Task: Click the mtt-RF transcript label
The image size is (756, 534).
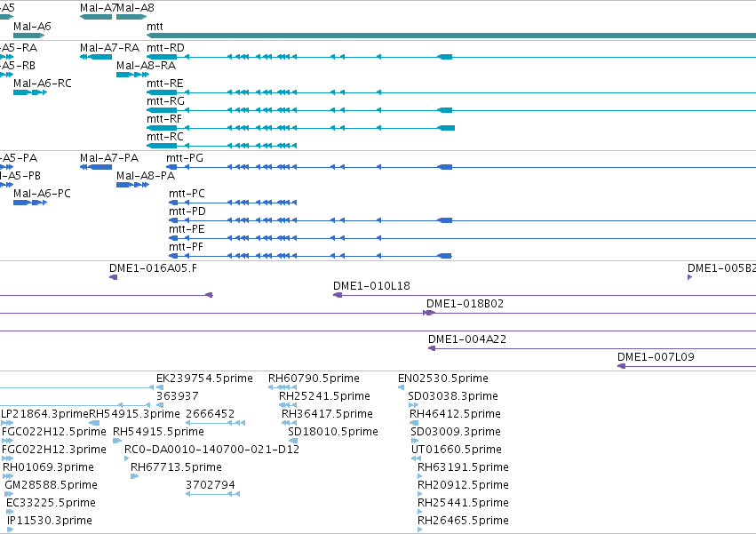Action: [164, 119]
